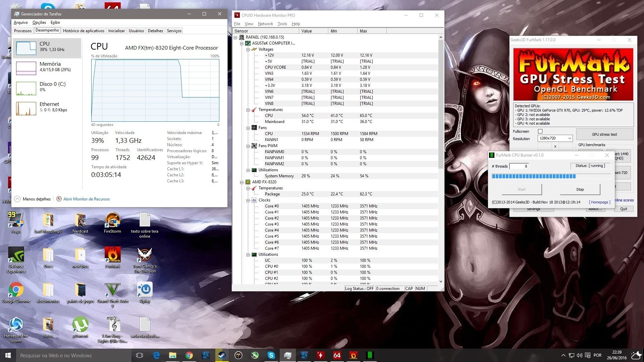Switch to the AIDA64 taskbar icon
The width and height of the screenshot is (644, 362).
(x=337, y=355)
